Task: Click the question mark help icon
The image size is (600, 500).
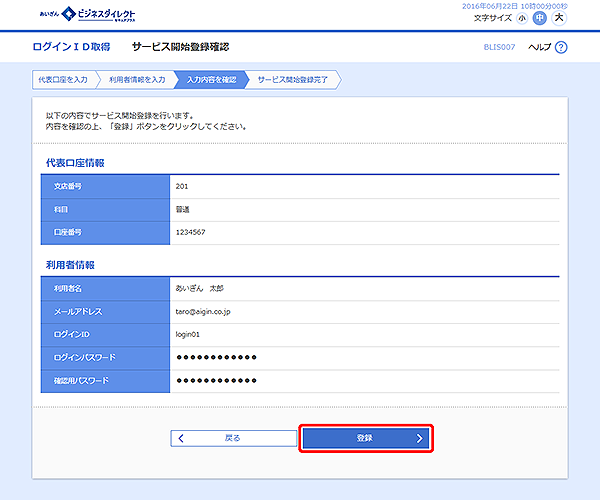Action: (x=561, y=47)
